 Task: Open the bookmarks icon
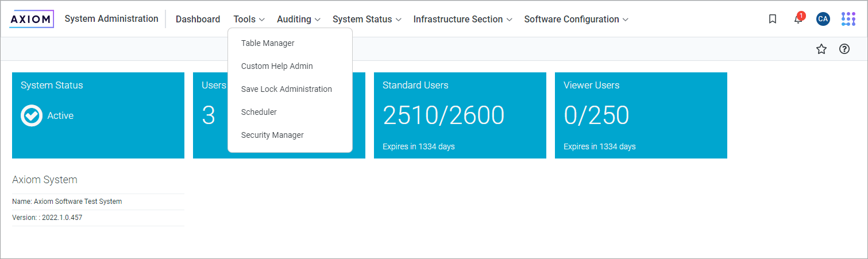[x=773, y=19]
